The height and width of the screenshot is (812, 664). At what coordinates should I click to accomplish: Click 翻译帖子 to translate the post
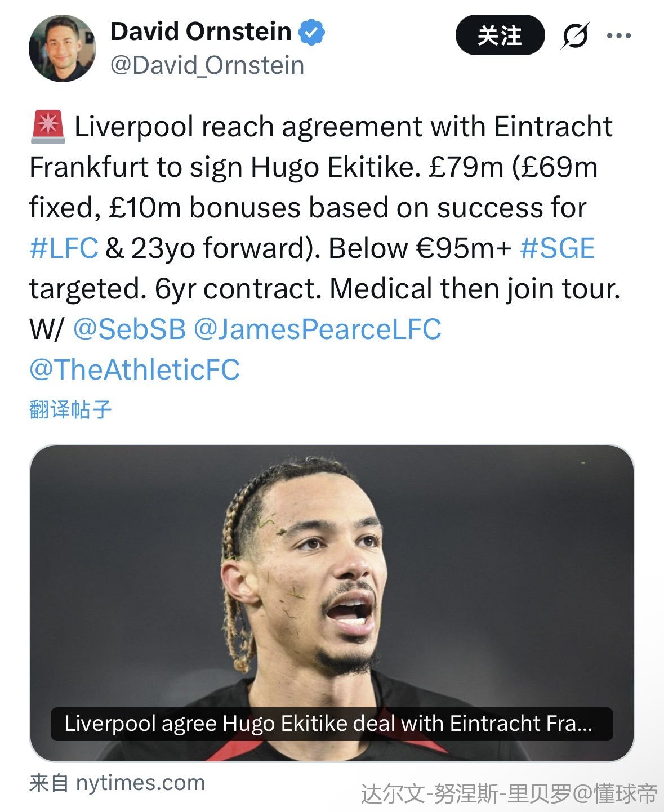coord(70,409)
